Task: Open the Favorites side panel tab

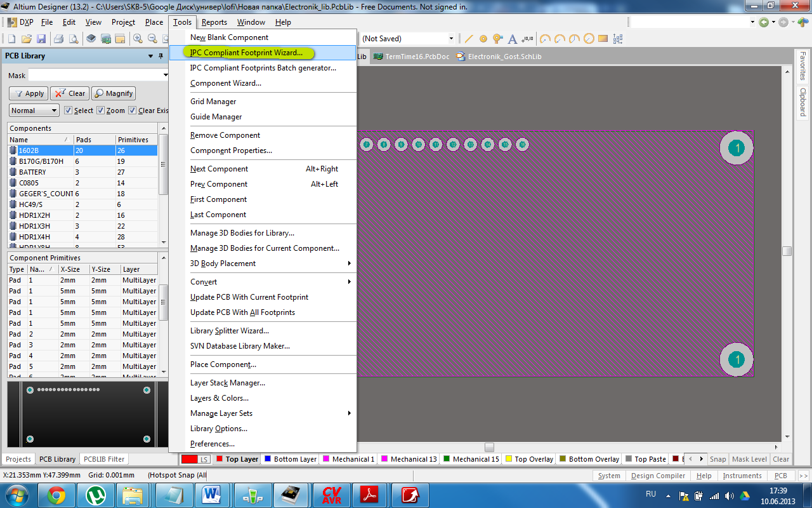Action: coord(803,66)
